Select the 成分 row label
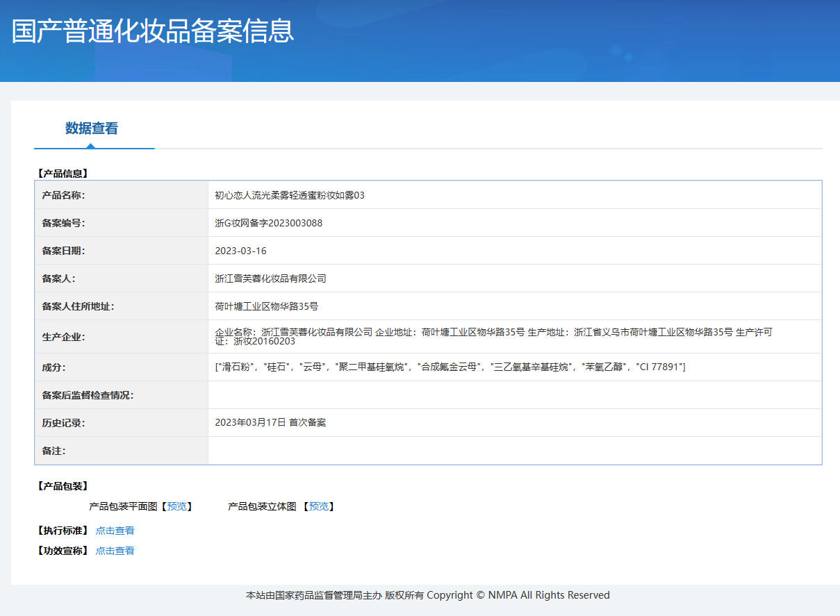Screen dimensions: 840x616 (x=53, y=367)
